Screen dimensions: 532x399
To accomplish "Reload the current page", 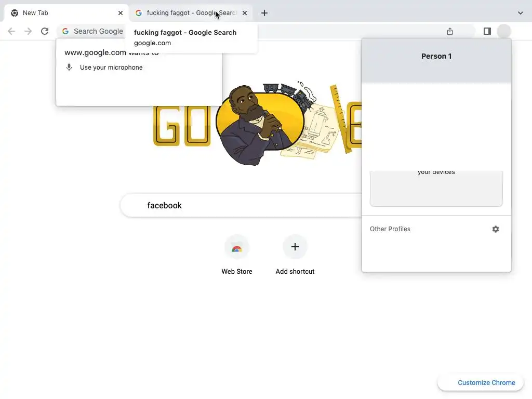I will click(45, 31).
